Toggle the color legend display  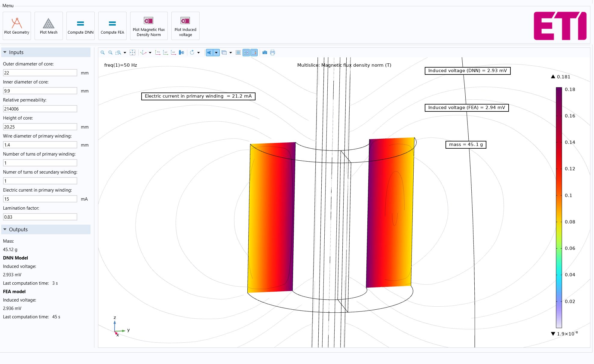pos(254,53)
